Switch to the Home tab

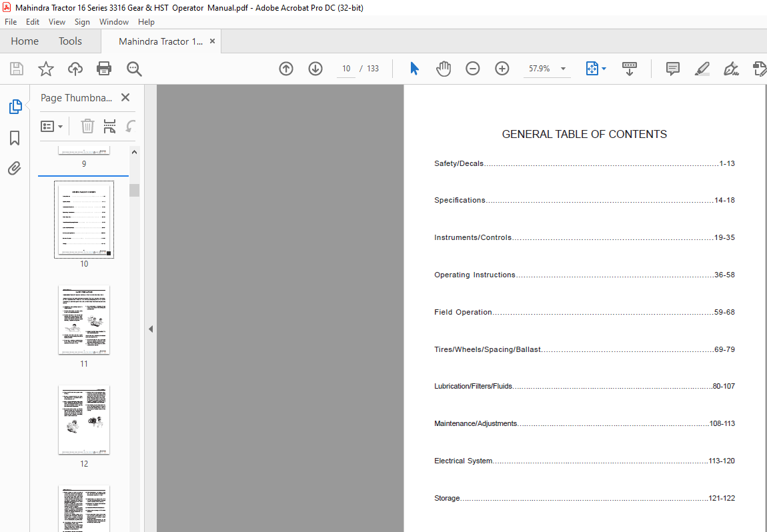pos(25,41)
